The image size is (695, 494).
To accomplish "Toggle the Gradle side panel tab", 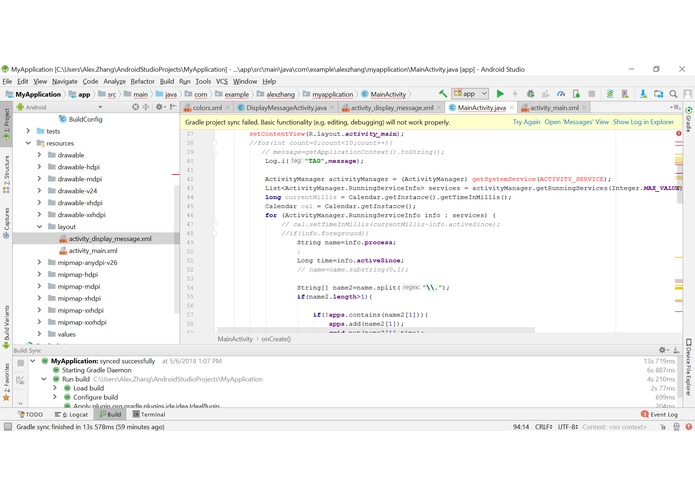I will (x=688, y=119).
